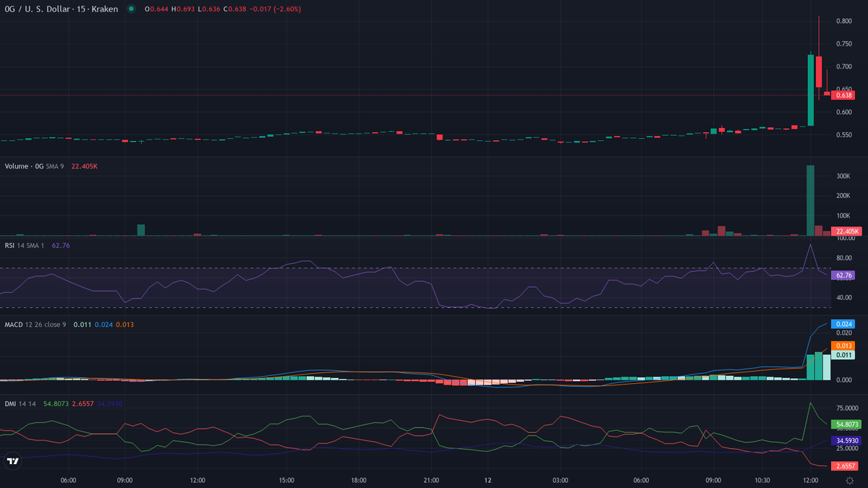Click the low value L0.636
This screenshot has width=868, height=488.
[208, 9]
